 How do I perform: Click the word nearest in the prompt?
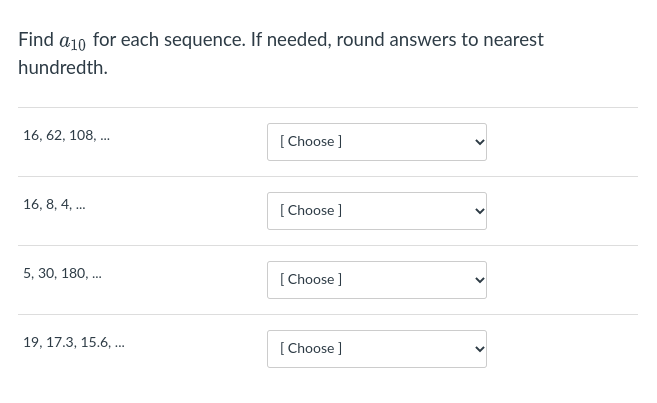(x=514, y=40)
